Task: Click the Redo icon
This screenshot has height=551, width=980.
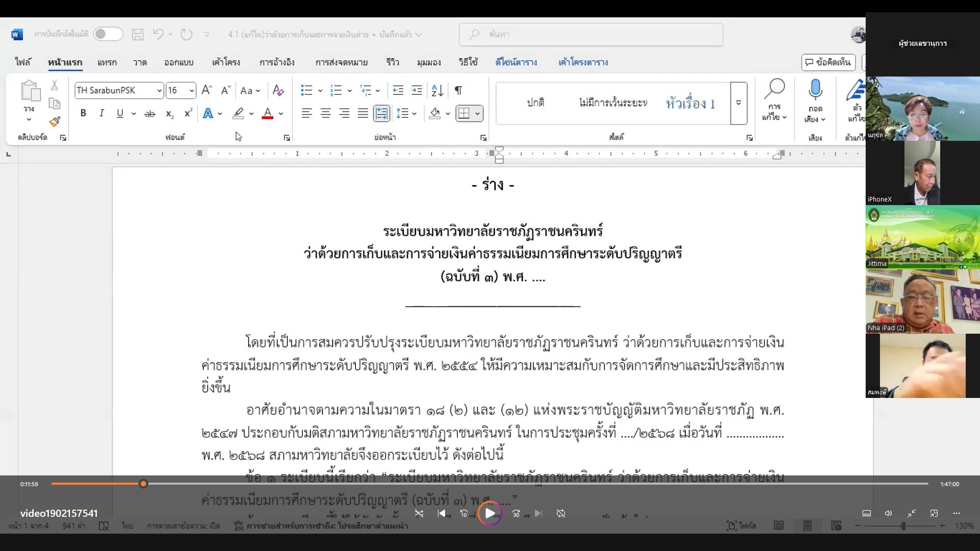Action: pos(186,34)
